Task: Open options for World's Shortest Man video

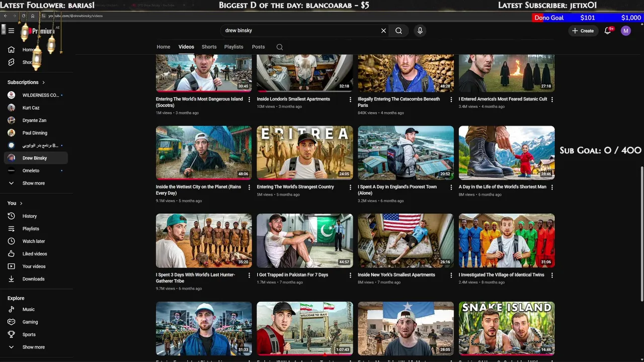Action: (x=552, y=188)
